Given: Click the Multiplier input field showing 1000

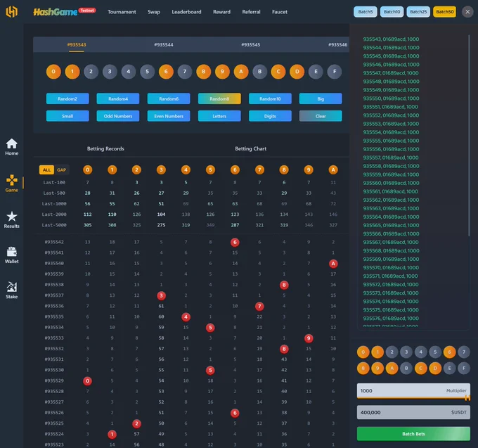Looking at the screenshot, I should pyautogui.click(x=413, y=390).
